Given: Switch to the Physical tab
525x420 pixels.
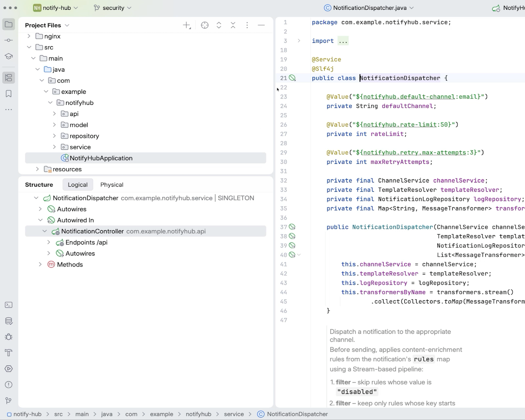Looking at the screenshot, I should coord(112,185).
